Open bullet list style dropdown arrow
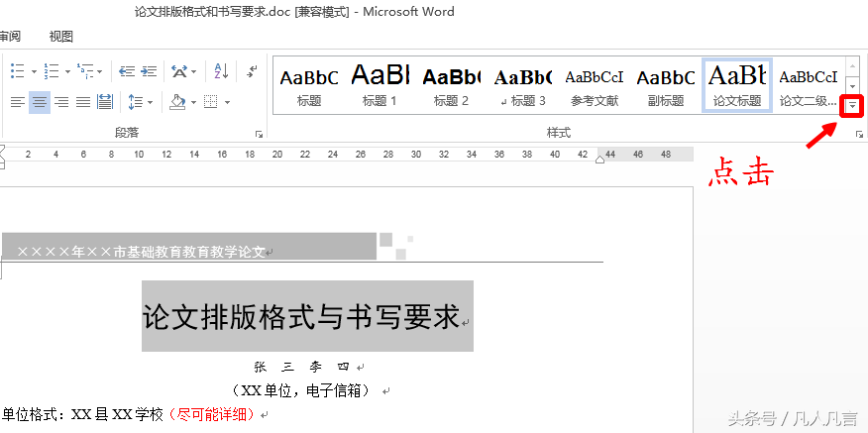 34,71
